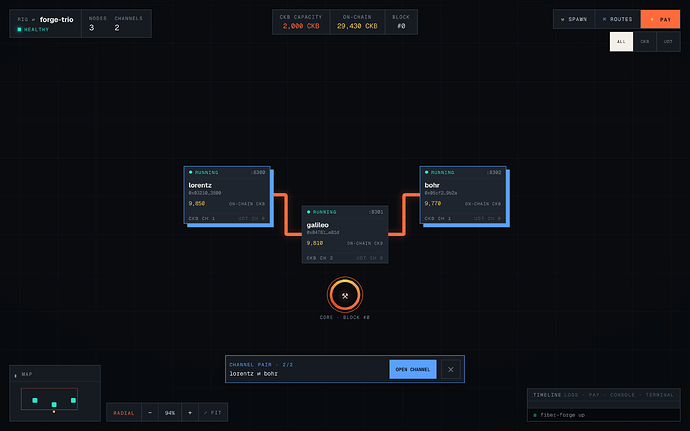Switch to the Timeline tab
Image resolution: width=690 pixels, height=431 pixels.
pyautogui.click(x=547, y=395)
